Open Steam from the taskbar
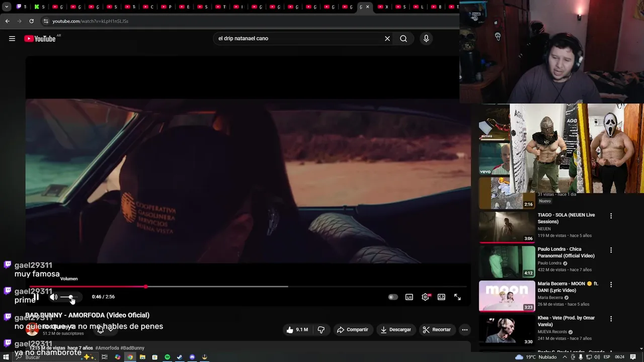Image resolution: width=644 pixels, height=362 pixels. pos(180,357)
